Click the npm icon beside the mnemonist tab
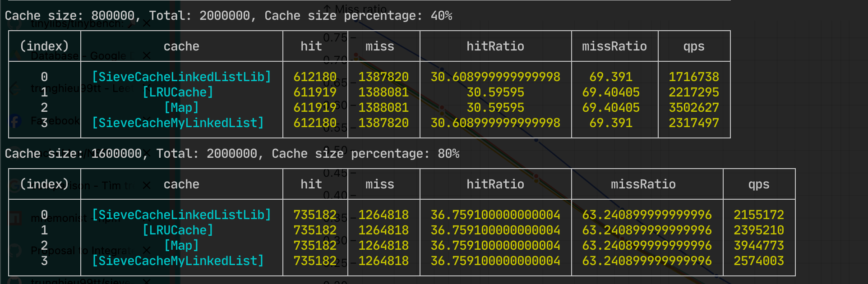The width and height of the screenshot is (868, 284). [x=15, y=219]
